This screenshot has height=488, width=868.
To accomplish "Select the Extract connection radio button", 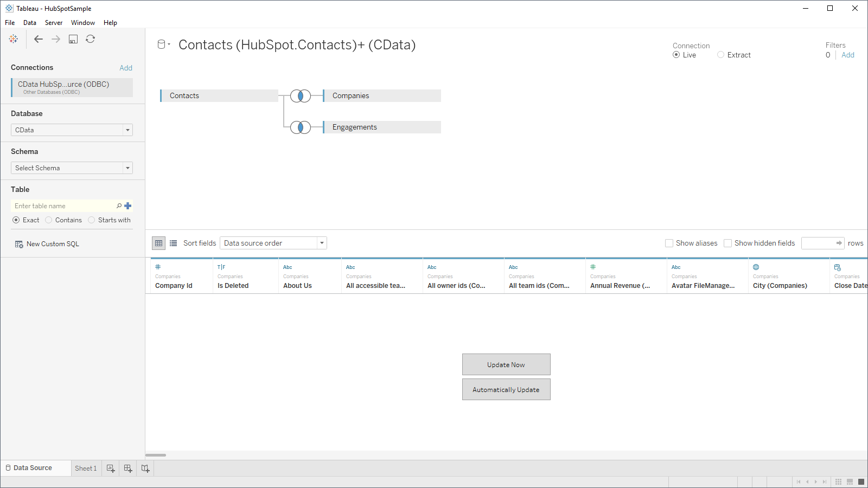I will 720,54.
